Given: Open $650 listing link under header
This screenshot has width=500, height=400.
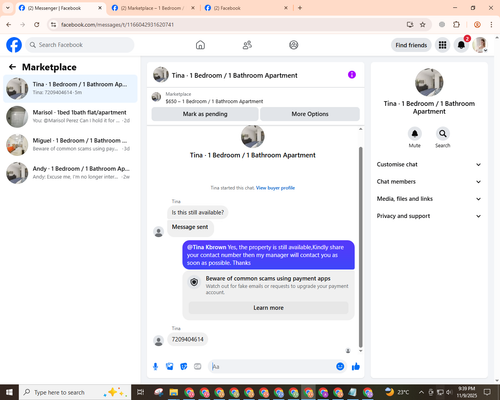Looking at the screenshot, I should (x=214, y=101).
